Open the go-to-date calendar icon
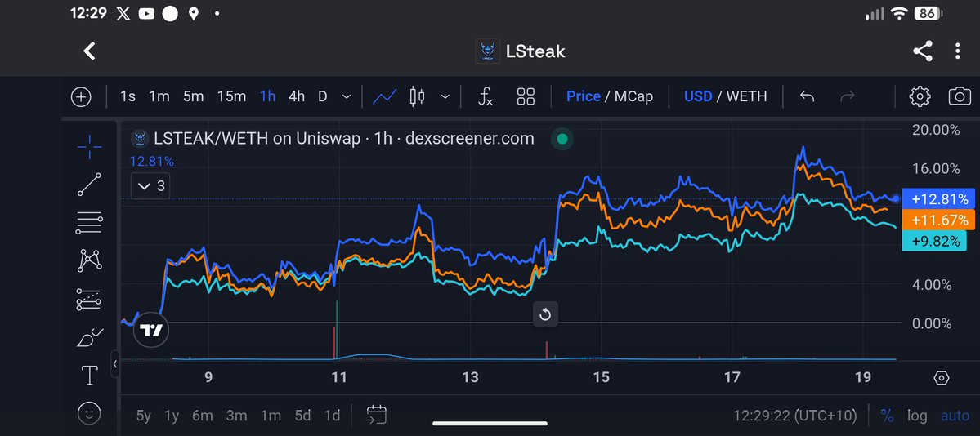The width and height of the screenshot is (980, 436). click(376, 415)
